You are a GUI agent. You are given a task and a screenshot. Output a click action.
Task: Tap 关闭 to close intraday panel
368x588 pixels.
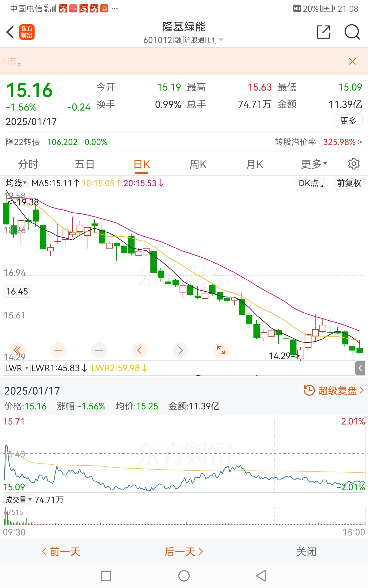(x=306, y=552)
